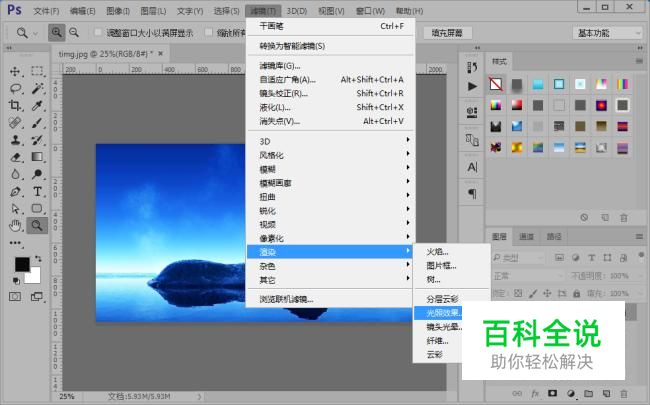Viewport: 650px width, 405px height.
Task: Toggle resize windows to fit checkbox
Action: (98, 32)
